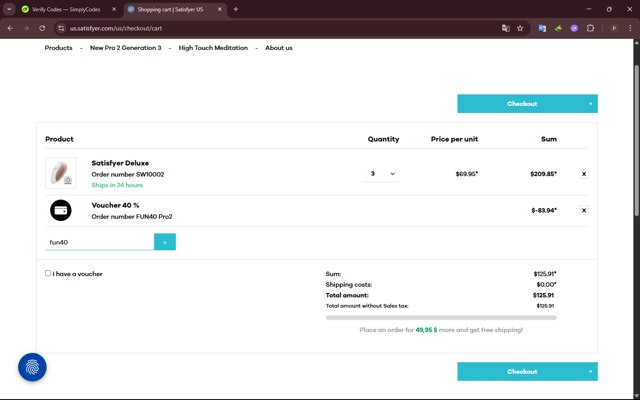
Task: Click Order number SW10002 text
Action: (x=128, y=174)
